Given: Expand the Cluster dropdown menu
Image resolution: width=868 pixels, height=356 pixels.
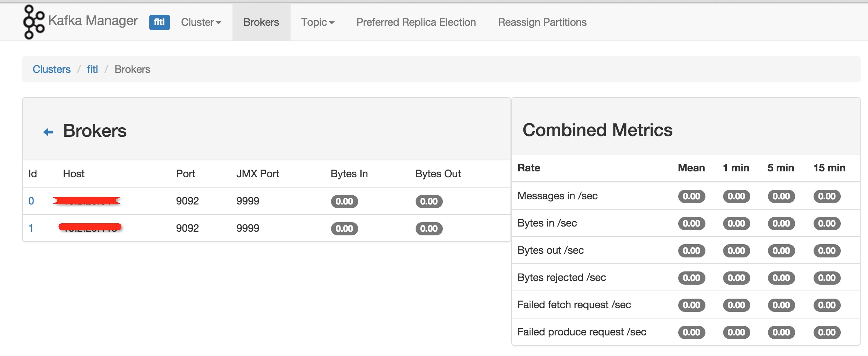Looking at the screenshot, I should coord(201,22).
